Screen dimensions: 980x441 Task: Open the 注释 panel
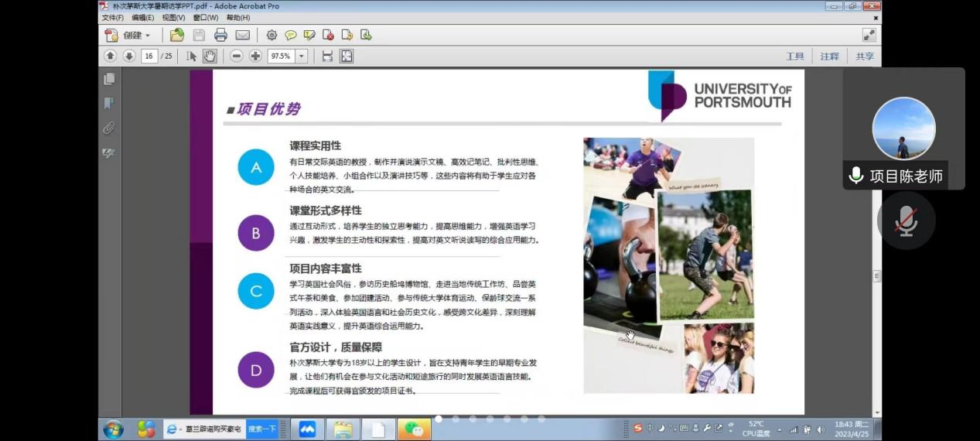pyautogui.click(x=829, y=56)
